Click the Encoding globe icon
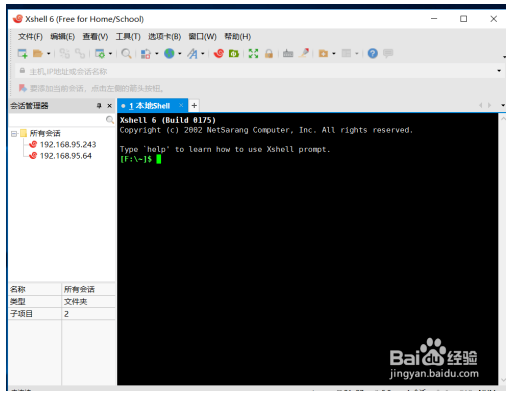Viewport: 513px width, 398px height. coord(169,53)
